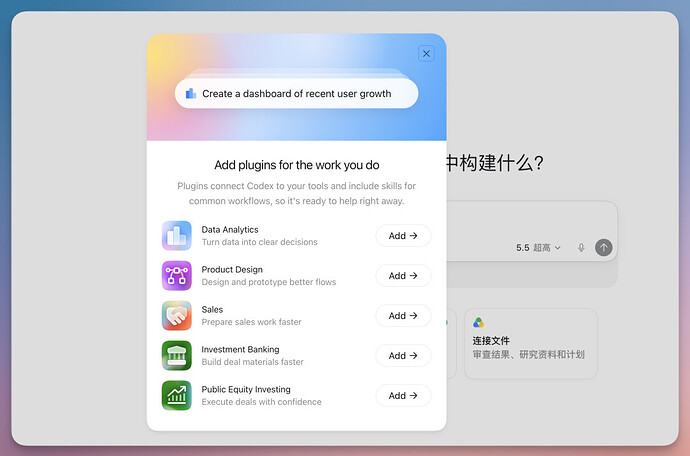Screen dimensions: 690x456
Task: Click the send arrow button in the background window
Action: point(604,247)
